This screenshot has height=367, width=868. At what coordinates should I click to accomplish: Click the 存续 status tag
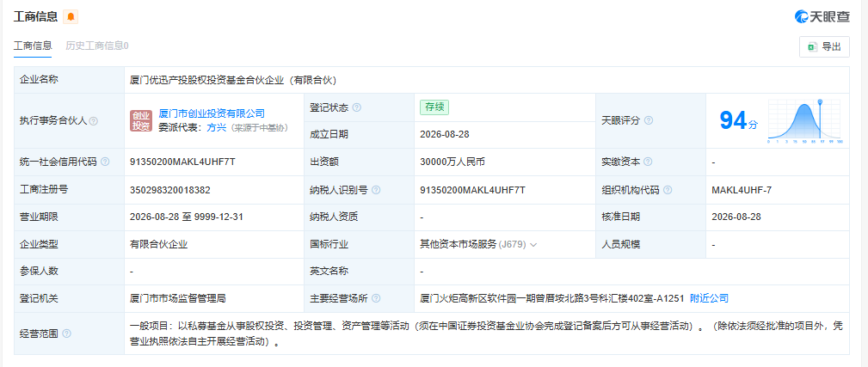(x=434, y=107)
